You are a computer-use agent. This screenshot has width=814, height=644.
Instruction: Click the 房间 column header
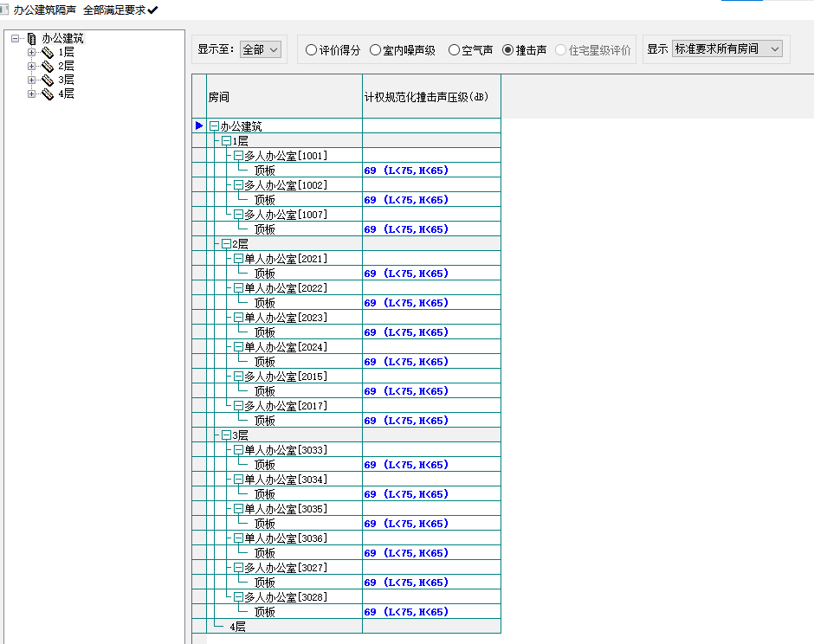click(x=284, y=97)
